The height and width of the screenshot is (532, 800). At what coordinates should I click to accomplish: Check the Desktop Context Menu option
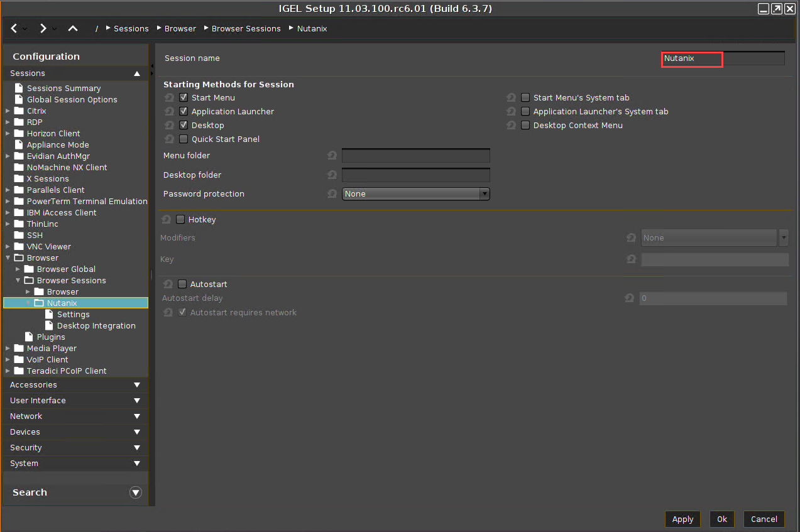[525, 126]
